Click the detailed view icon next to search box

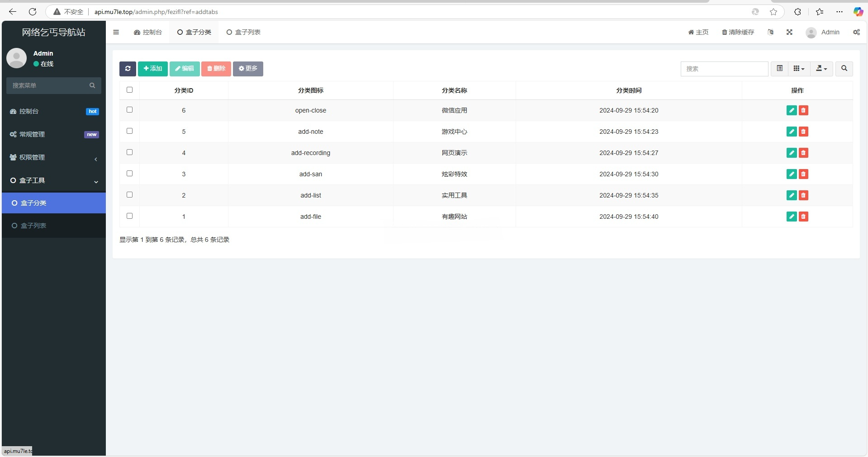pyautogui.click(x=779, y=68)
